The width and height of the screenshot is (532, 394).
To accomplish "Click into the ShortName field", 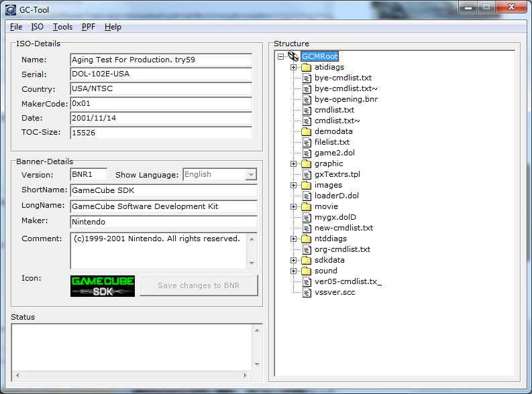I will [x=164, y=190].
